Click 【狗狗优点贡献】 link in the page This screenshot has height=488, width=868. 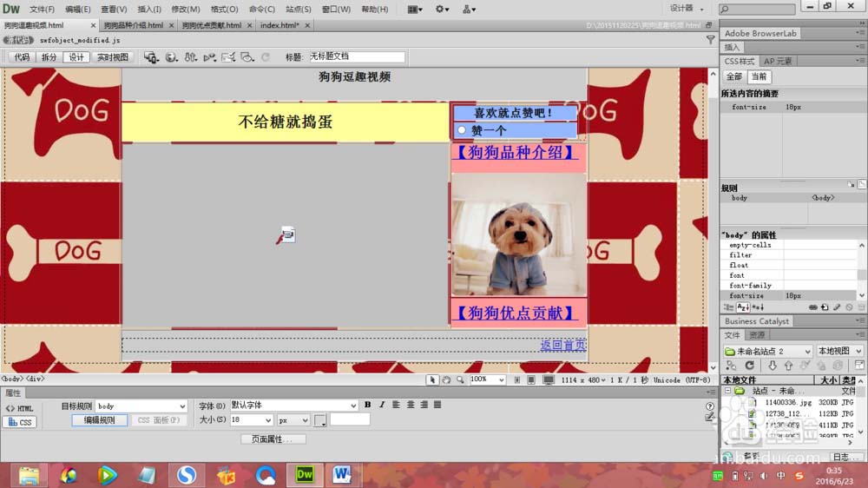tap(516, 313)
